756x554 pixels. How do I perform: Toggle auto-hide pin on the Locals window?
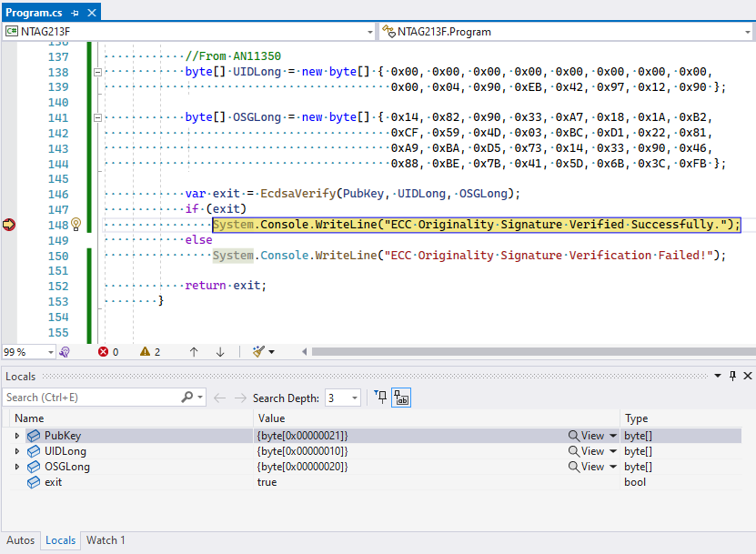[731, 376]
